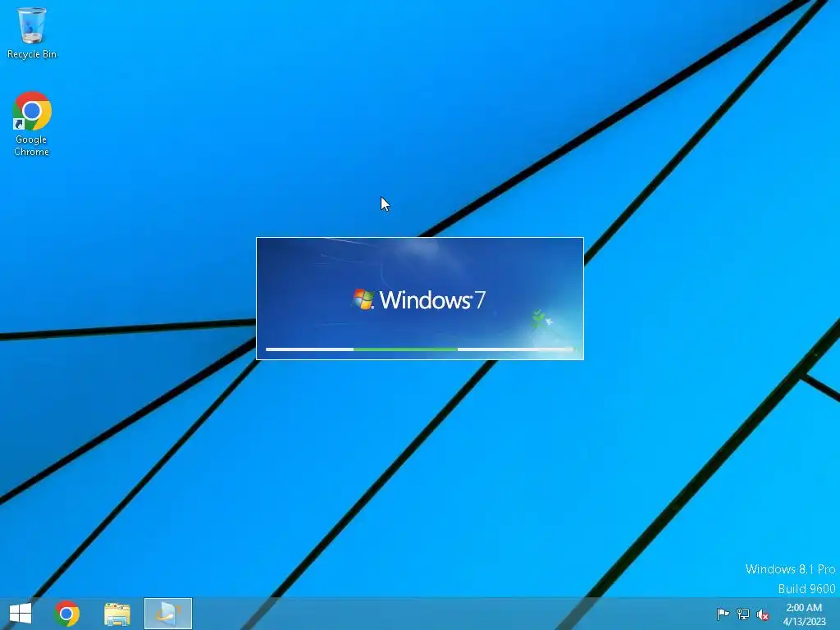Open Action Center flag icon in tray
The height and width of the screenshot is (630, 840).
(723, 614)
